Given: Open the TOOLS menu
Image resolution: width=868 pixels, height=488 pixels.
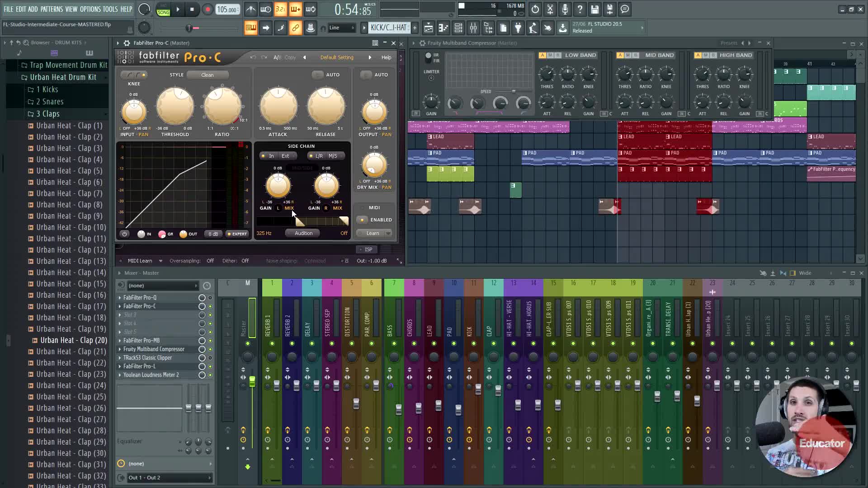Looking at the screenshot, I should (x=110, y=9).
